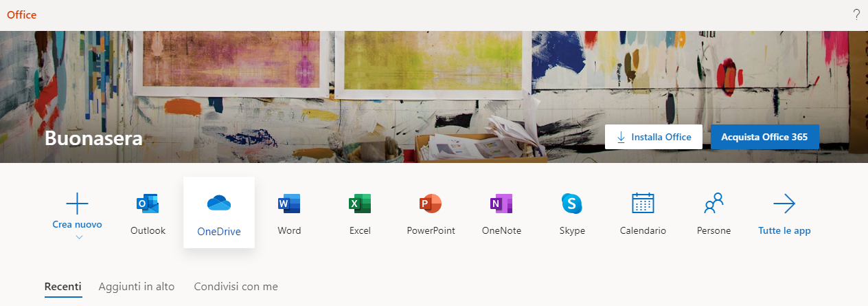Viewport: 868px width, 306px height.
Task: Open Word from the app list
Action: [x=289, y=212]
